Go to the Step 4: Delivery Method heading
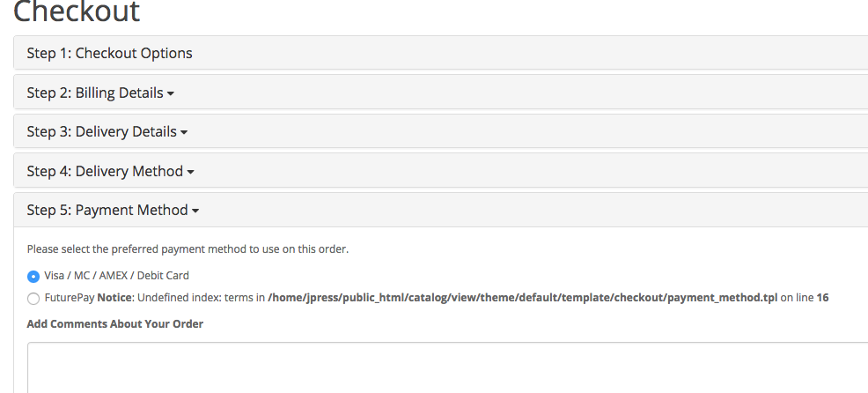This screenshot has width=868, height=393. pyautogui.click(x=105, y=171)
